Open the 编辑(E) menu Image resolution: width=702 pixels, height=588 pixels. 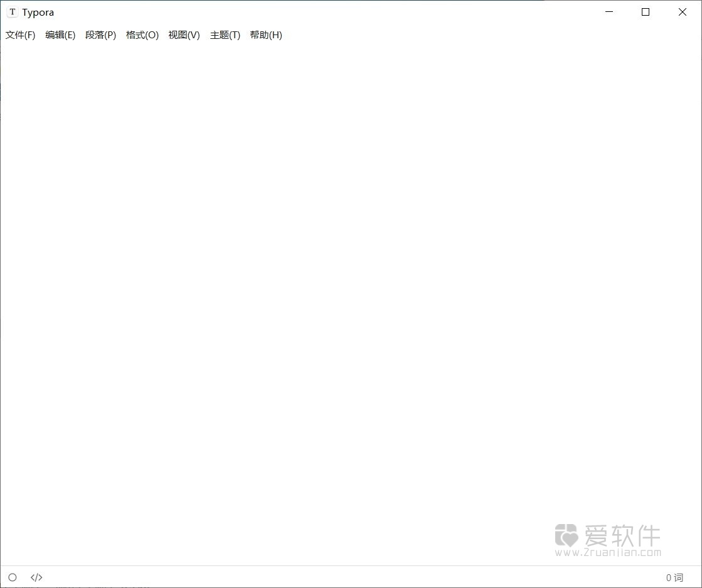point(60,35)
